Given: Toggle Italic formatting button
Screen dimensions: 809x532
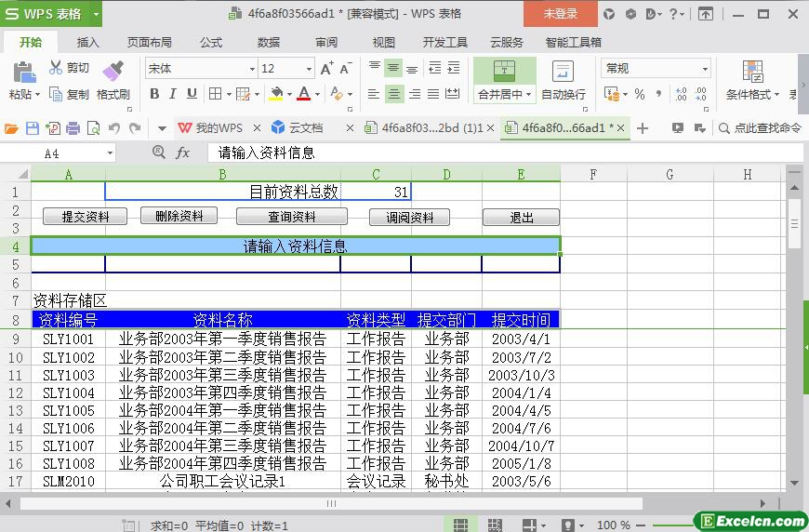Looking at the screenshot, I should [x=173, y=94].
